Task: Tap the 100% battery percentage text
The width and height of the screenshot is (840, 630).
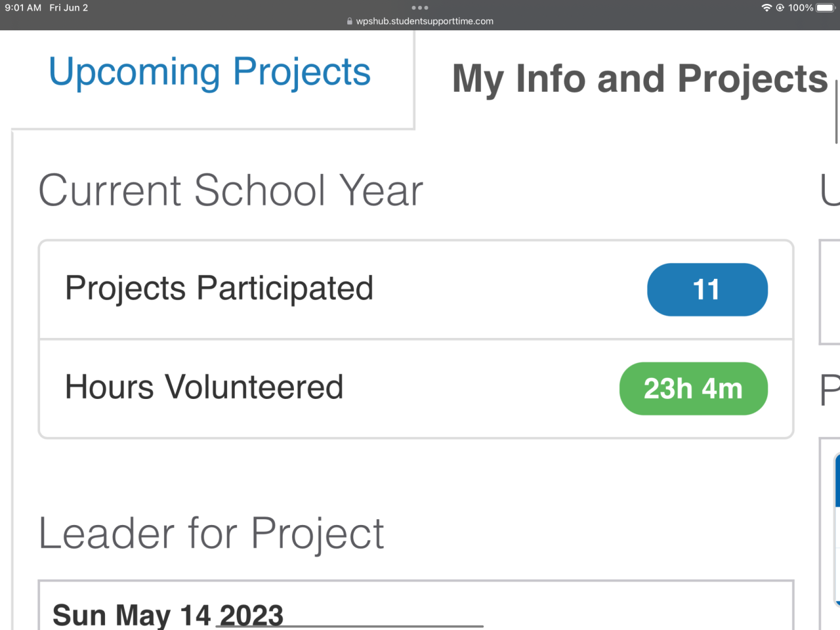Action: pos(801,8)
